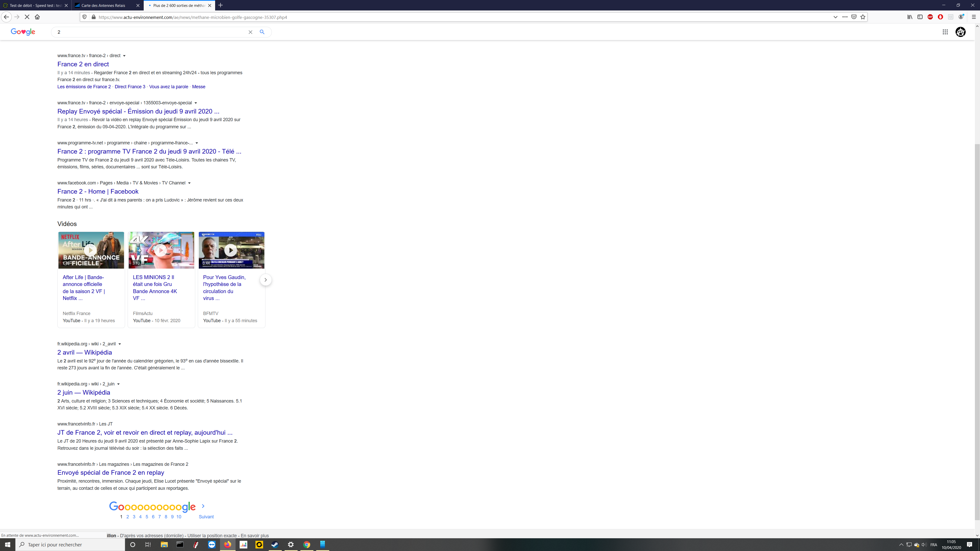
Task: Expand arrow next to 2_avril Wikipedia URL
Action: click(x=119, y=344)
